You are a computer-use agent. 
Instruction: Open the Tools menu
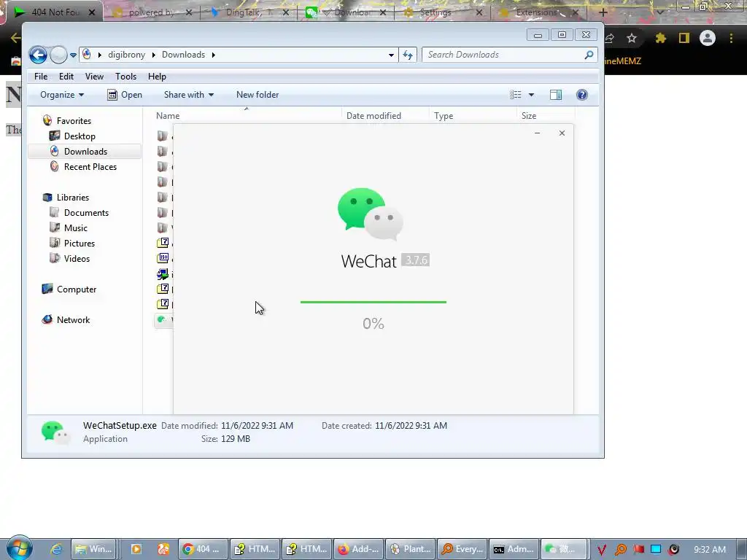pos(125,76)
